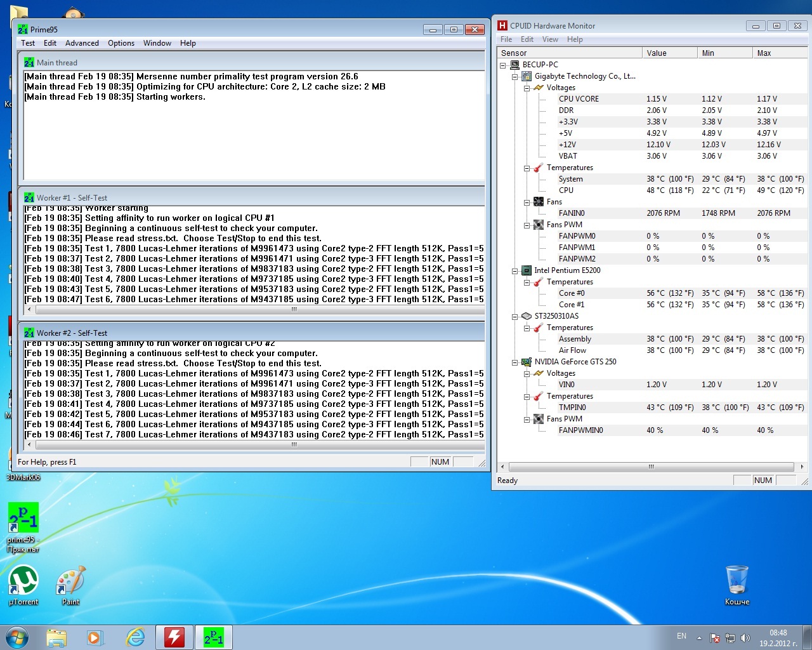This screenshot has height=650, width=812.
Task: Click the Max column header
Action: (780, 53)
